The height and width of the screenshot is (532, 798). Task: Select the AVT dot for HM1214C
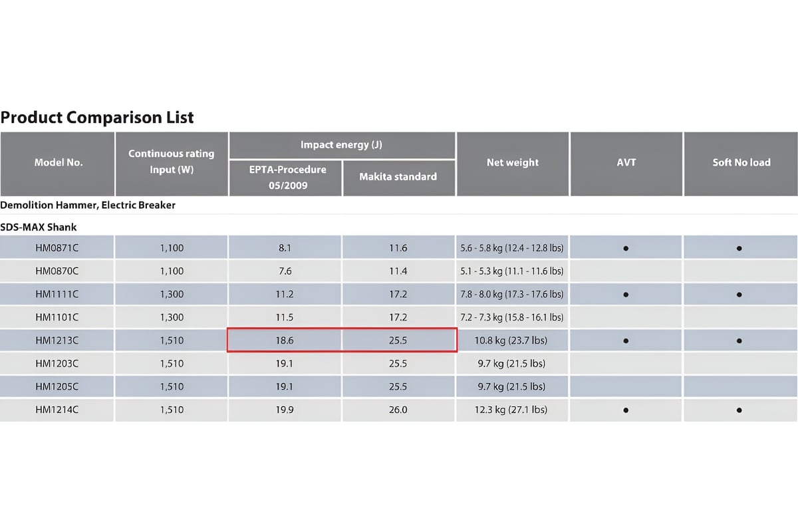[x=626, y=410]
